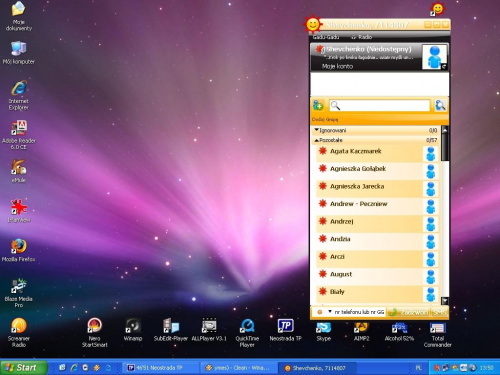Launch the eMule desktop shortcut
The image size is (500, 375).
click(19, 171)
